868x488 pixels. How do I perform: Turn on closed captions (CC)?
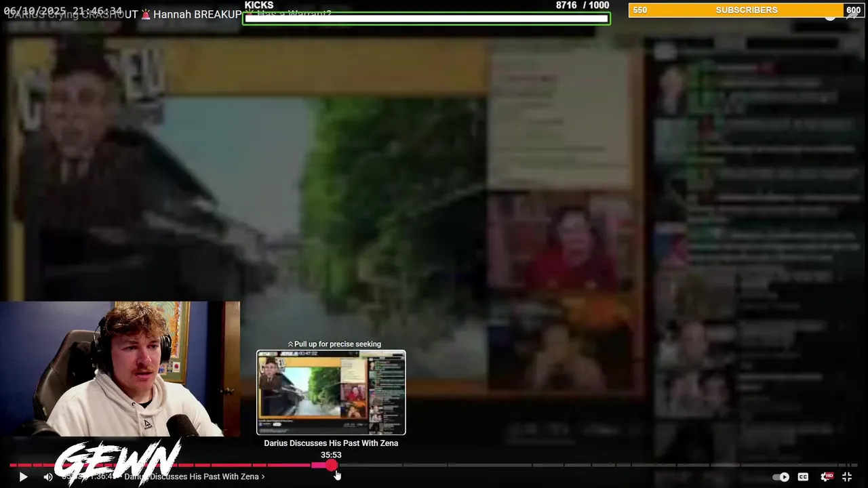pos(803,476)
